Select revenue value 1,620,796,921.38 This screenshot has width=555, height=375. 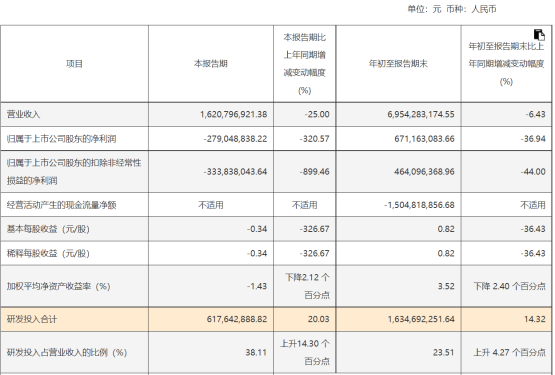[x=234, y=114]
